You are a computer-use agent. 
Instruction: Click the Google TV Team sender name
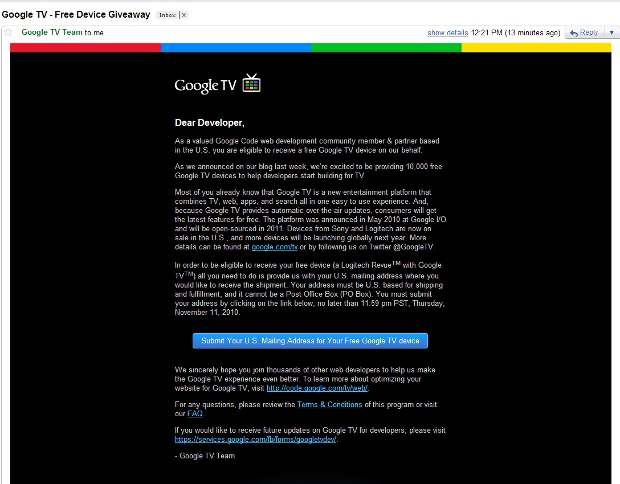(52, 32)
